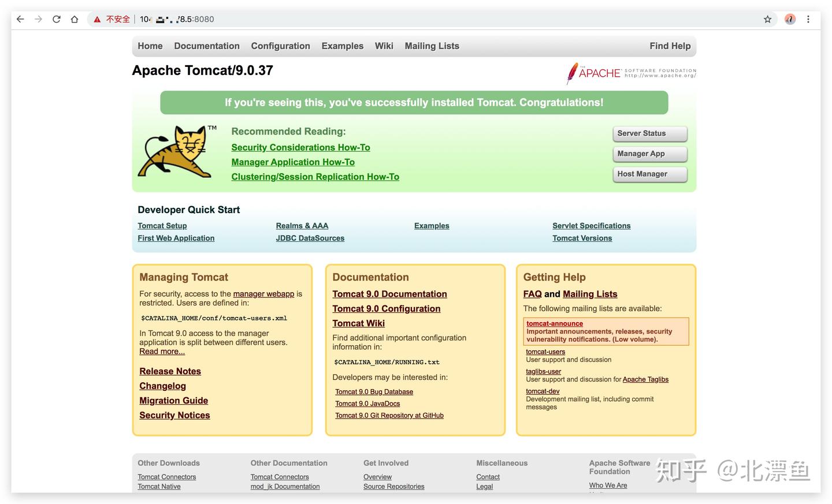Open the Source Repositories link

pyautogui.click(x=393, y=487)
